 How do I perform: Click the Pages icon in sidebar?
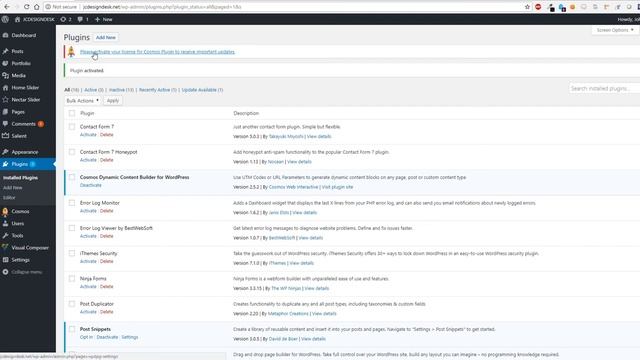(x=5, y=111)
